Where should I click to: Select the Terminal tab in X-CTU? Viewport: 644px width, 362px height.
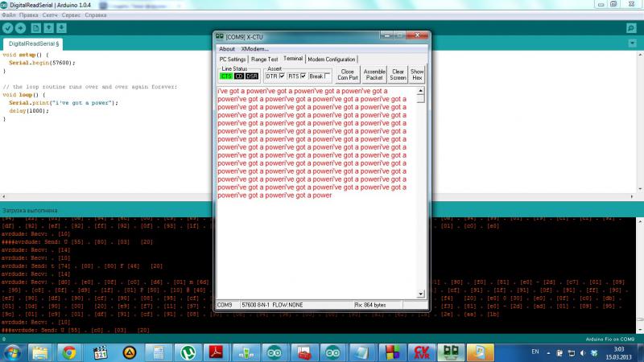[293, 59]
